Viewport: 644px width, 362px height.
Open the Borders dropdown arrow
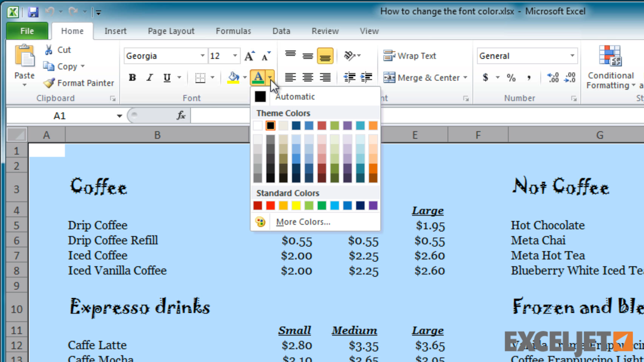click(x=212, y=77)
